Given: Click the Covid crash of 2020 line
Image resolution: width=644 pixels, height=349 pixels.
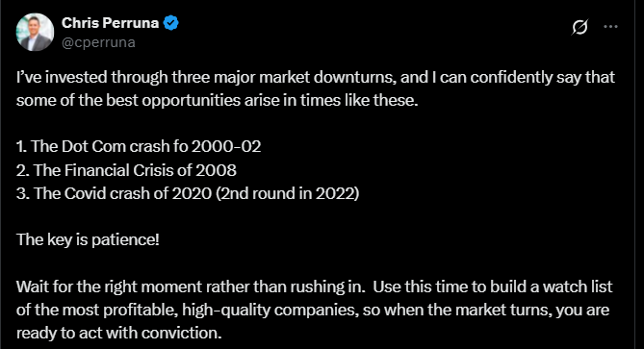Looking at the screenshot, I should 188,193.
